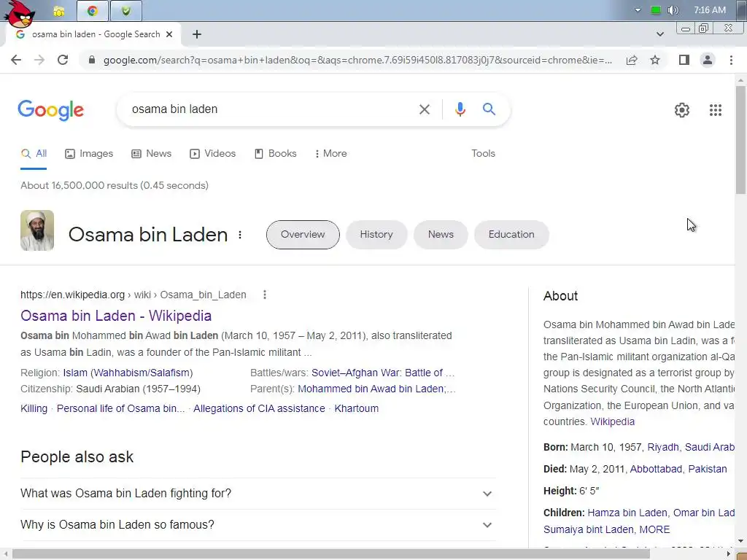Viewport: 747px width, 560px height.
Task: Open the Hamza bin Laden link
Action: tap(627, 513)
